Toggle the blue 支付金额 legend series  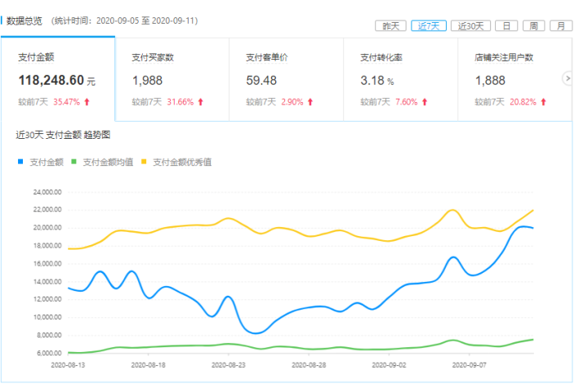(41, 162)
